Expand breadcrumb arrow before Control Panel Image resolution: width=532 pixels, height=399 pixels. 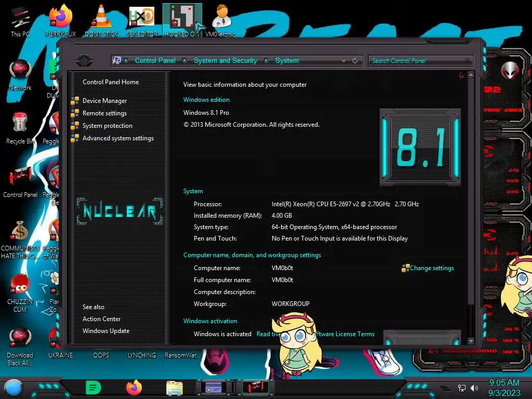(x=126, y=60)
